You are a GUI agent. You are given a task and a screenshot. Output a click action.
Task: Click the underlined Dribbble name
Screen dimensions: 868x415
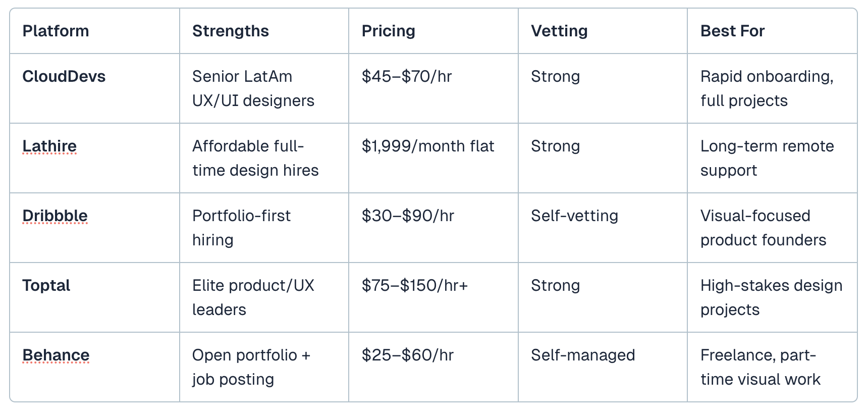pyautogui.click(x=55, y=216)
